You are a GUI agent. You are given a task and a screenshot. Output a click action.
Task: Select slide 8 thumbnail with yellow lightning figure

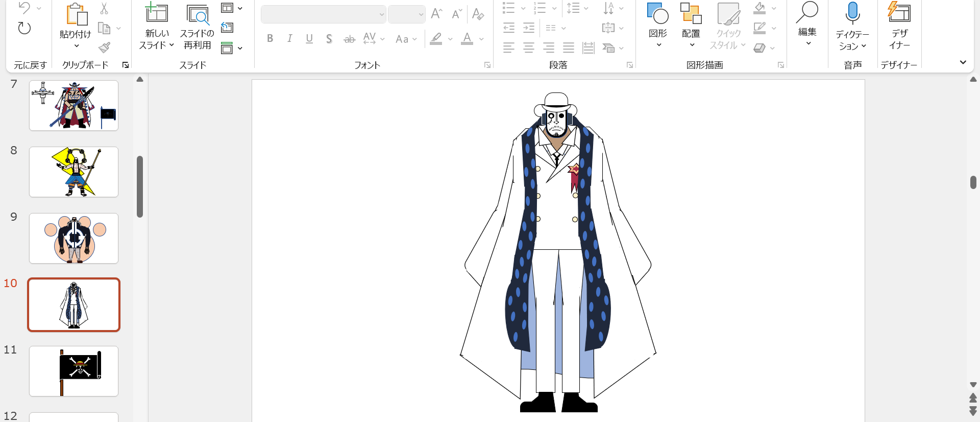point(73,172)
